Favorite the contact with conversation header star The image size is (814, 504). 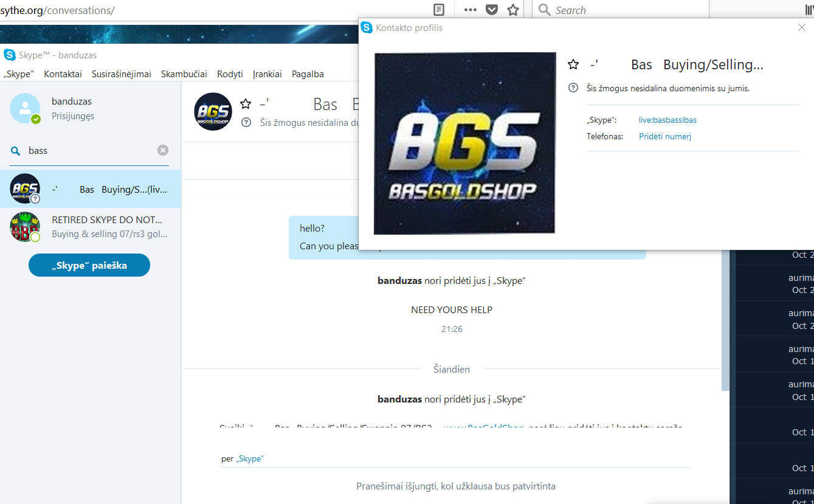pyautogui.click(x=246, y=104)
